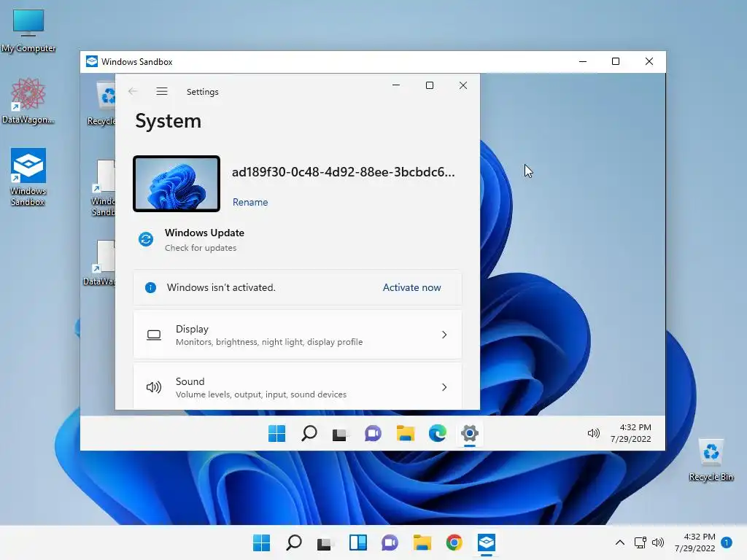Maximize the Settings window
Viewport: 747px width, 560px height.
coord(430,85)
